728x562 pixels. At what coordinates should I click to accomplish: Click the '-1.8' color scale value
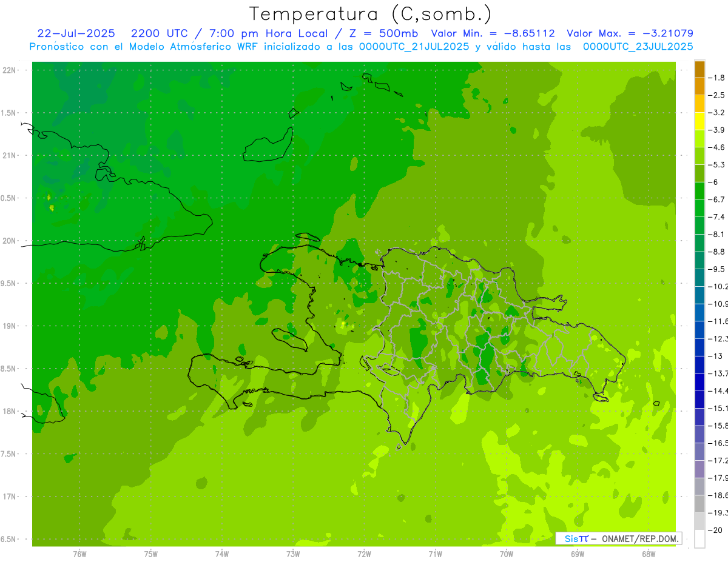pos(716,78)
